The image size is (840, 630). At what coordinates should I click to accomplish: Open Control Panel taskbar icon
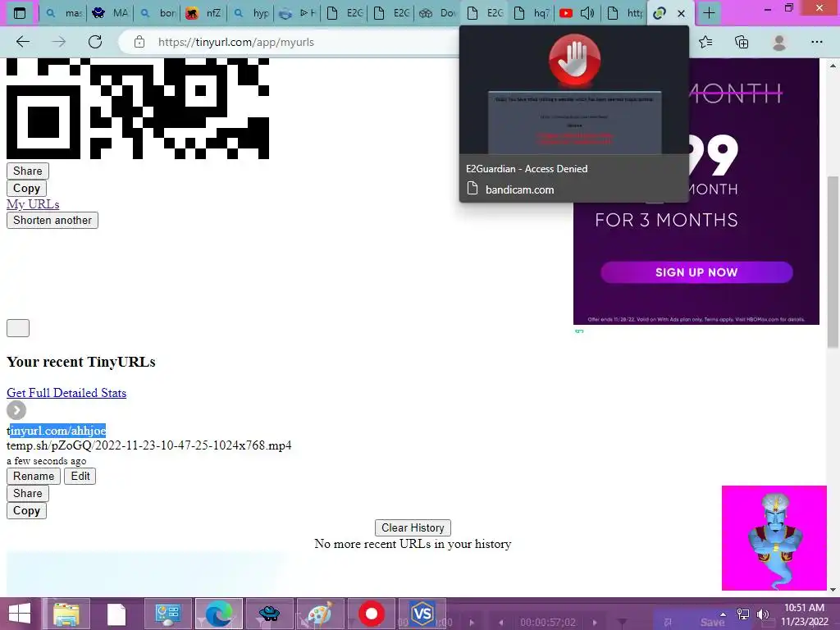coord(167,614)
